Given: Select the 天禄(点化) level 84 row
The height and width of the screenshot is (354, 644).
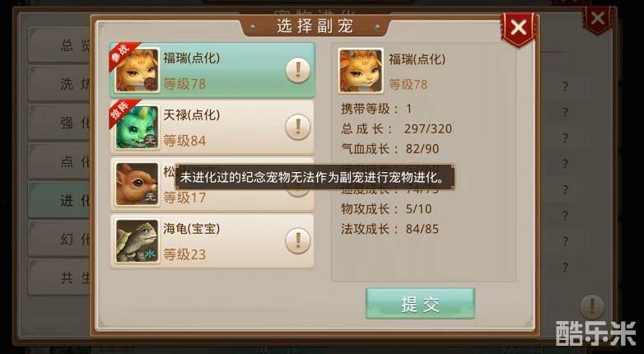Looking at the screenshot, I should click(x=212, y=128).
